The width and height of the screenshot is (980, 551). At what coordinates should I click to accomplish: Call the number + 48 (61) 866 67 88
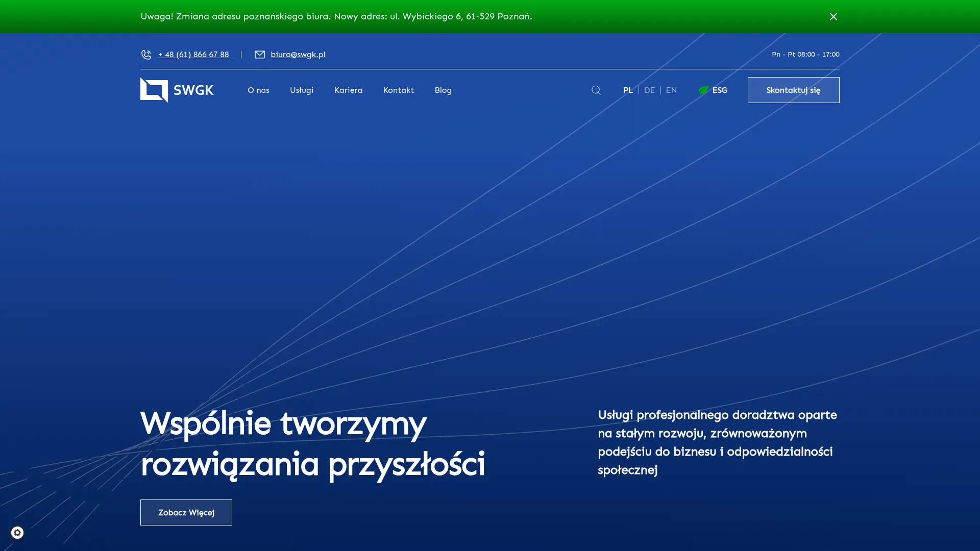[193, 55]
